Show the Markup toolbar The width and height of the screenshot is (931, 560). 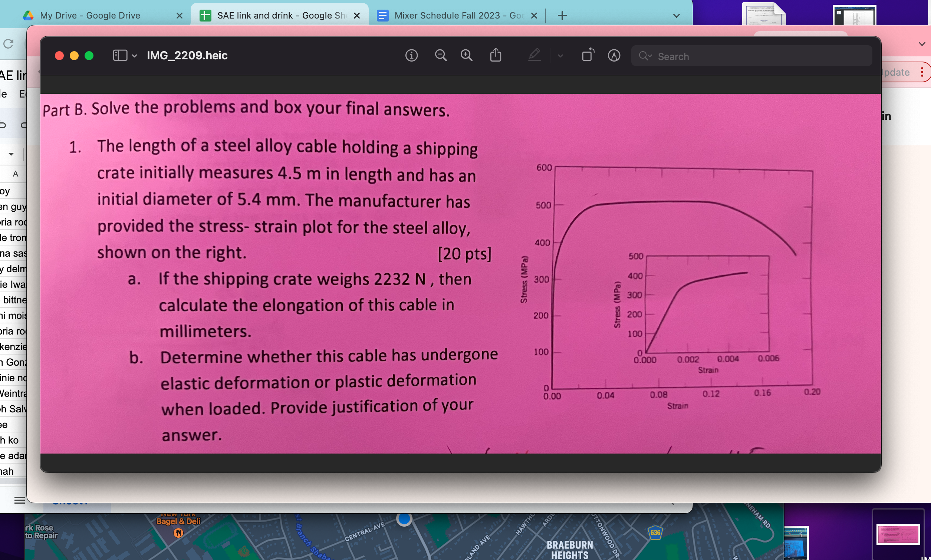pyautogui.click(x=614, y=56)
